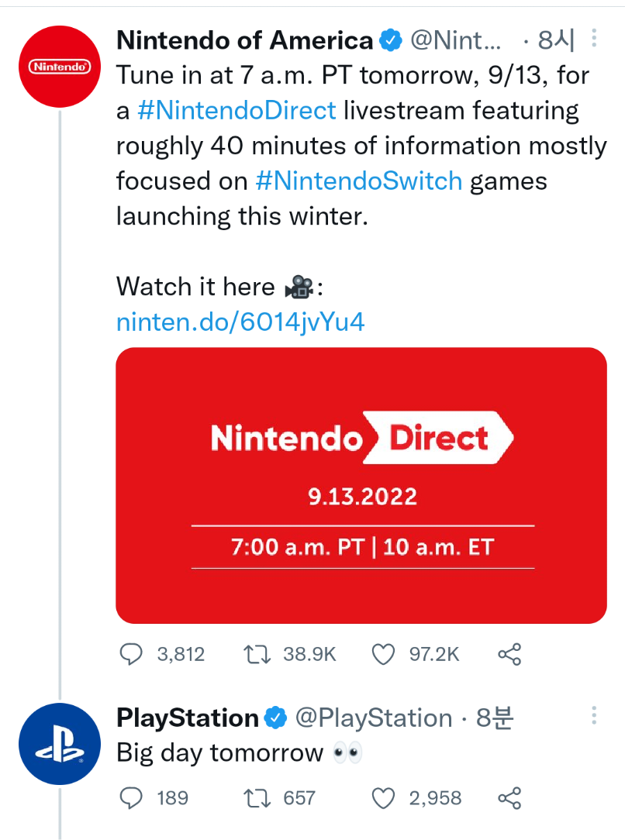This screenshot has width=625, height=840.
Task: Open the #NintendoDirect hashtag
Action: point(237,110)
